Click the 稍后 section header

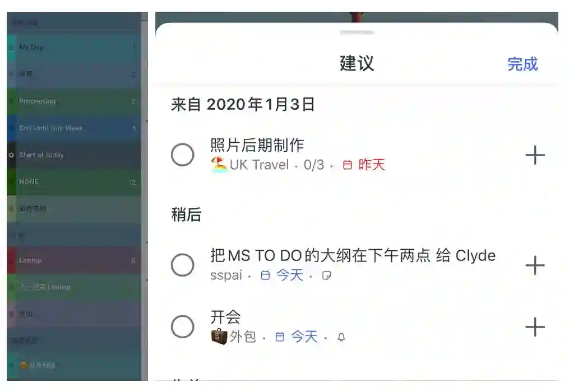186,214
